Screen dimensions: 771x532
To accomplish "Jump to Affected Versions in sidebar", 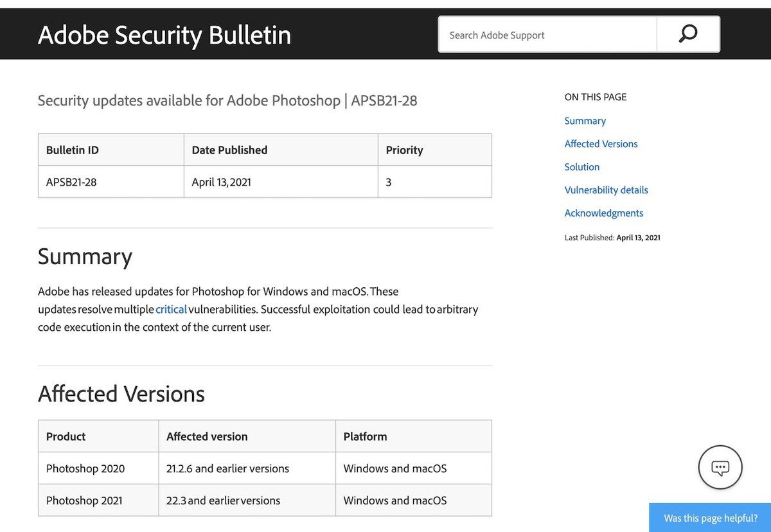I will tap(601, 144).
